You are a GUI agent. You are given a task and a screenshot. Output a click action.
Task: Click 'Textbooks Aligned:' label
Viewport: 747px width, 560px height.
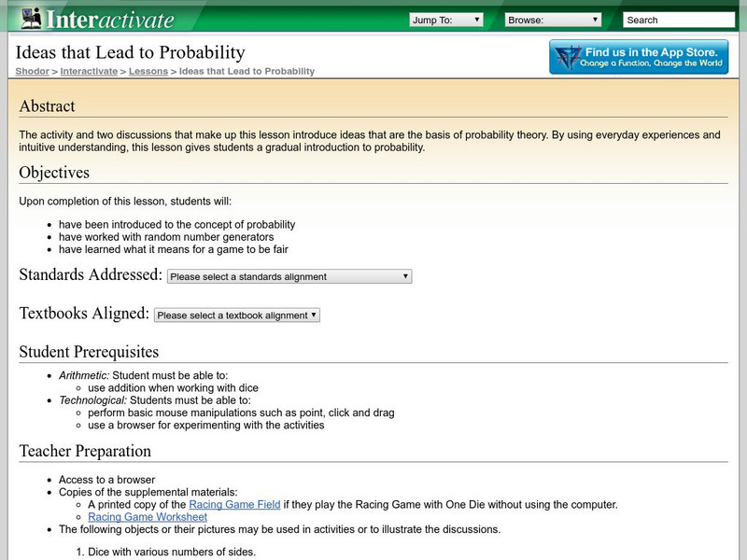[x=84, y=314]
